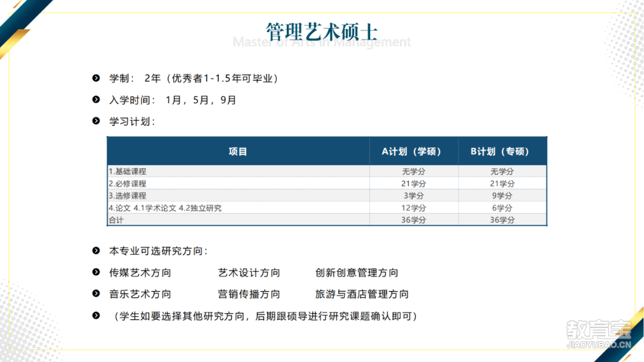Select the text 入学时间: 1月, 5月, 9月

point(172,100)
